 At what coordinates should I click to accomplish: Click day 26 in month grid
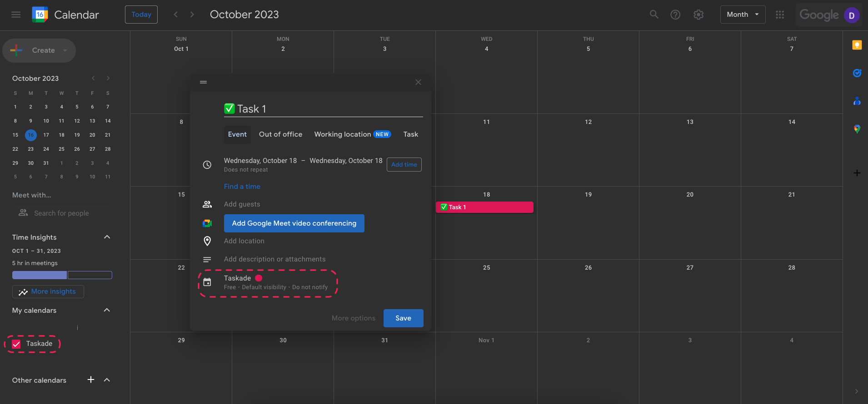[x=588, y=268]
